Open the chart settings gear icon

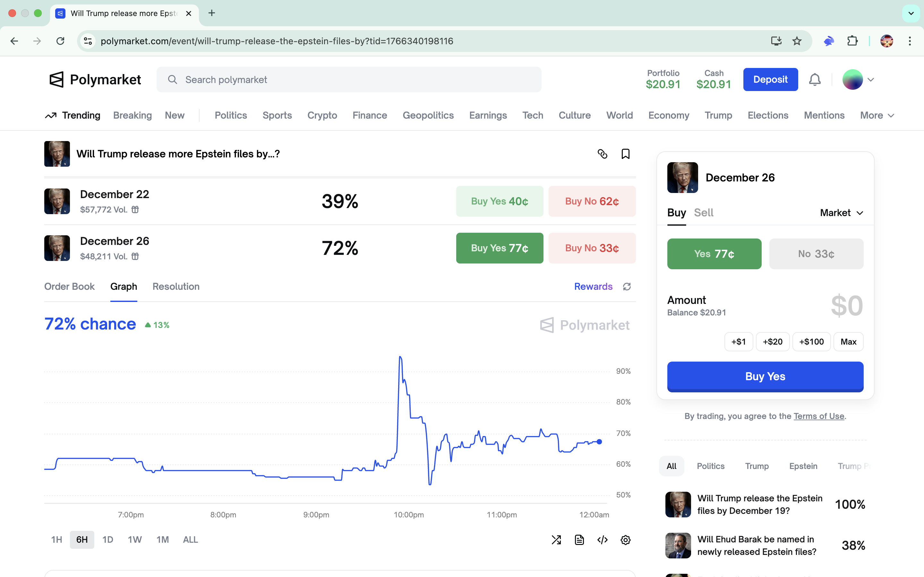click(x=625, y=539)
